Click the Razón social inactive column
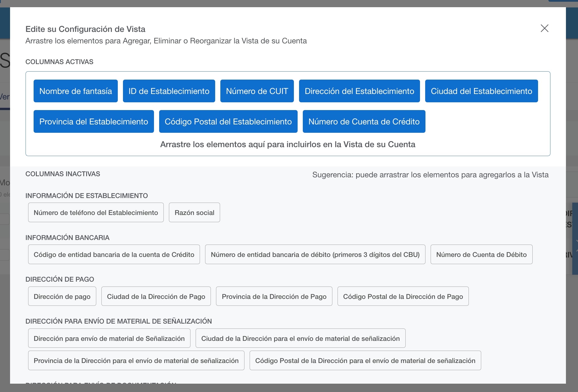 (x=194, y=212)
